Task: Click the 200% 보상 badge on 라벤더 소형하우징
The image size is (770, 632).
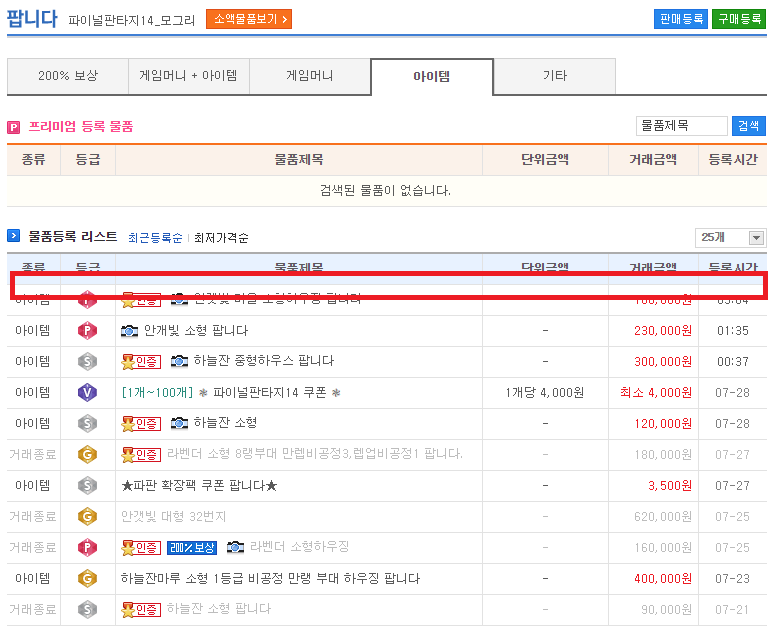Action: point(192,547)
